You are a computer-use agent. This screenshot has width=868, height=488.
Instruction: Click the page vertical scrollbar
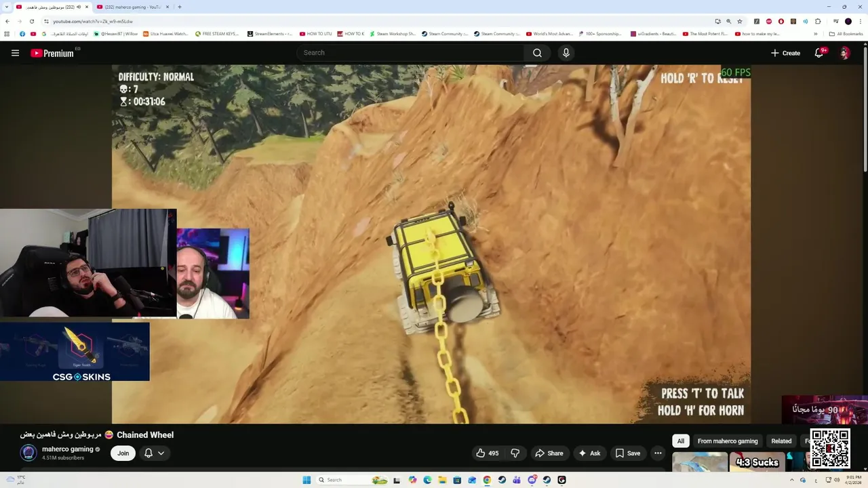pos(865,108)
